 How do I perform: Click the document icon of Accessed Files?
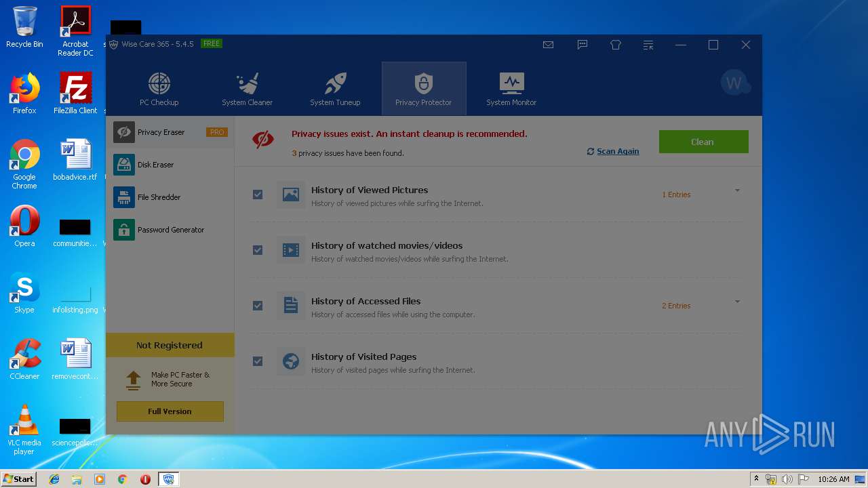pyautogui.click(x=291, y=306)
